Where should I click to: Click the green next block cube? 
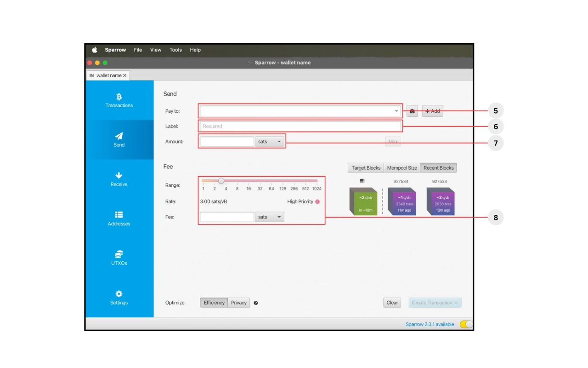click(363, 201)
